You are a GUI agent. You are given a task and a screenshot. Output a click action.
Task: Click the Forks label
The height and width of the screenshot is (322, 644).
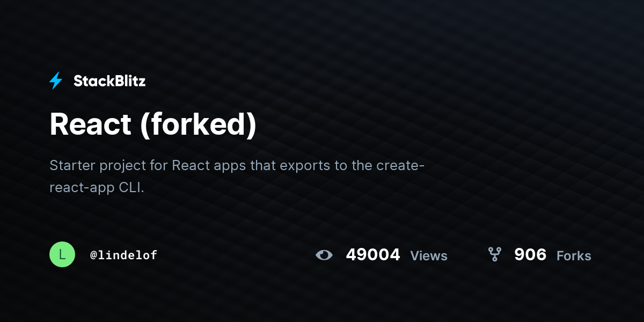(x=574, y=256)
